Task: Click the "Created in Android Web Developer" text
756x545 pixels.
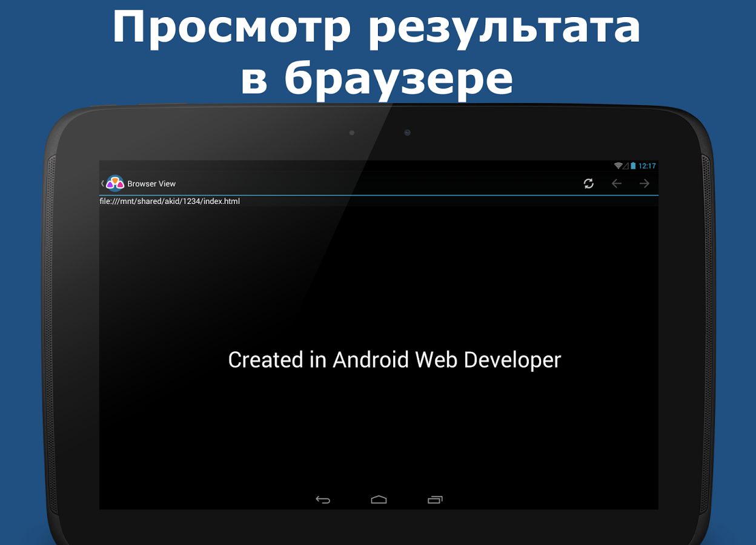Action: [394, 360]
